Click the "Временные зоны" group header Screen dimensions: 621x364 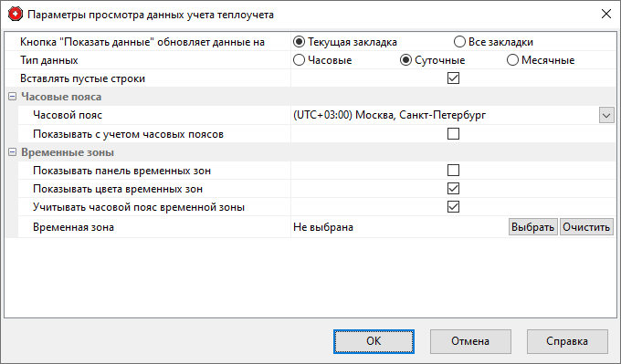click(x=68, y=152)
